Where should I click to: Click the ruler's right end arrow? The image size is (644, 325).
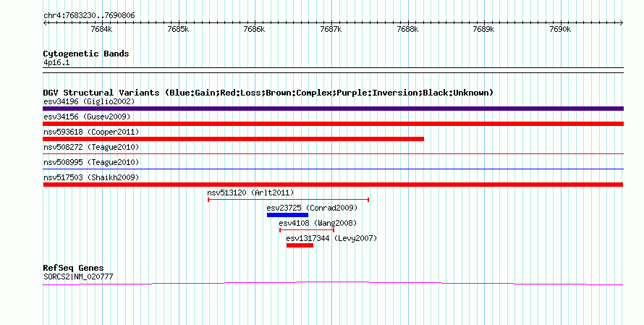pyautogui.click(x=622, y=23)
